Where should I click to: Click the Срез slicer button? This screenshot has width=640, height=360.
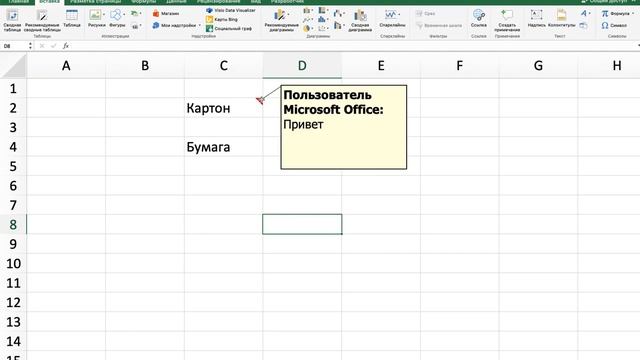[426, 13]
